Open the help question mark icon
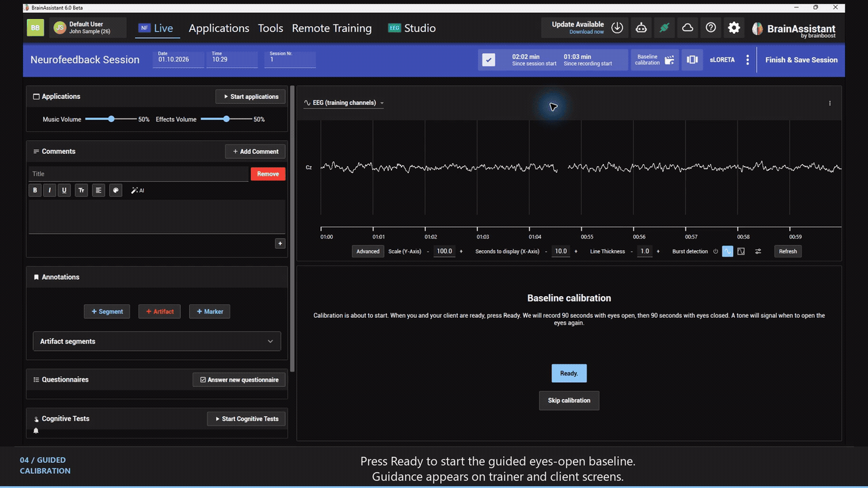868x488 pixels. 711,28
